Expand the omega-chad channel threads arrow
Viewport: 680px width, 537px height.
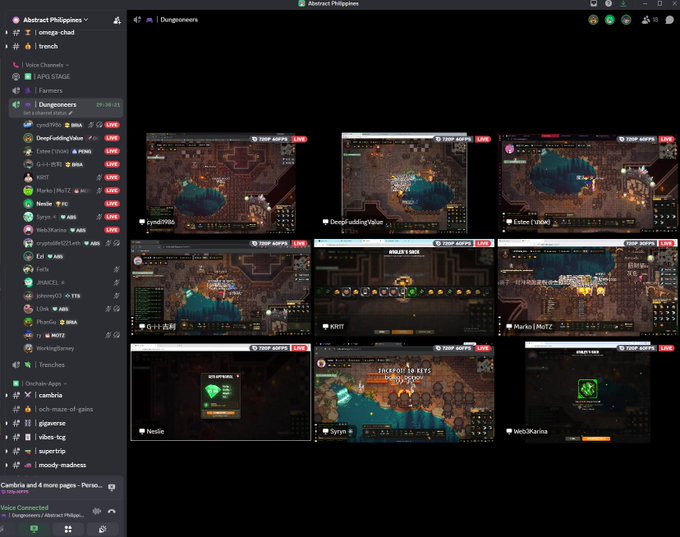6,33
